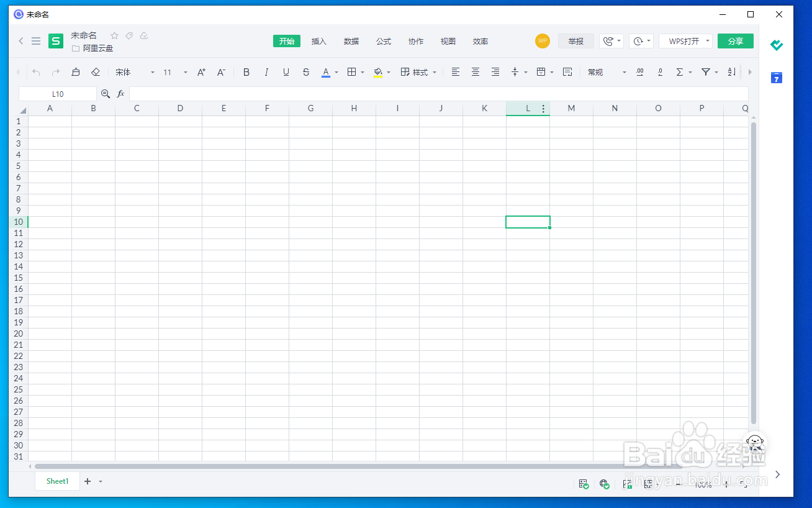Image resolution: width=812 pixels, height=508 pixels.
Task: Select the Sheet1 tab
Action: pos(58,481)
